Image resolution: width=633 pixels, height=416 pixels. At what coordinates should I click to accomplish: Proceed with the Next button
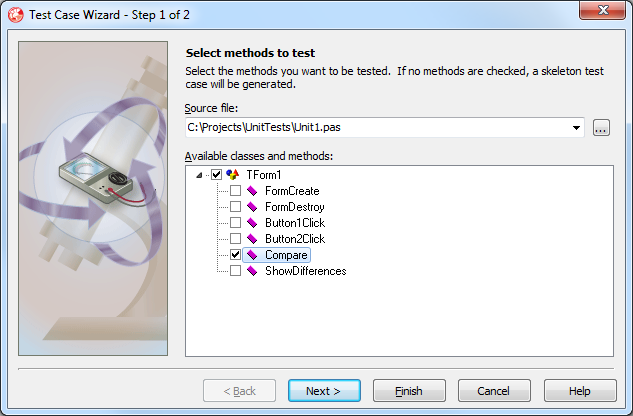point(324,391)
